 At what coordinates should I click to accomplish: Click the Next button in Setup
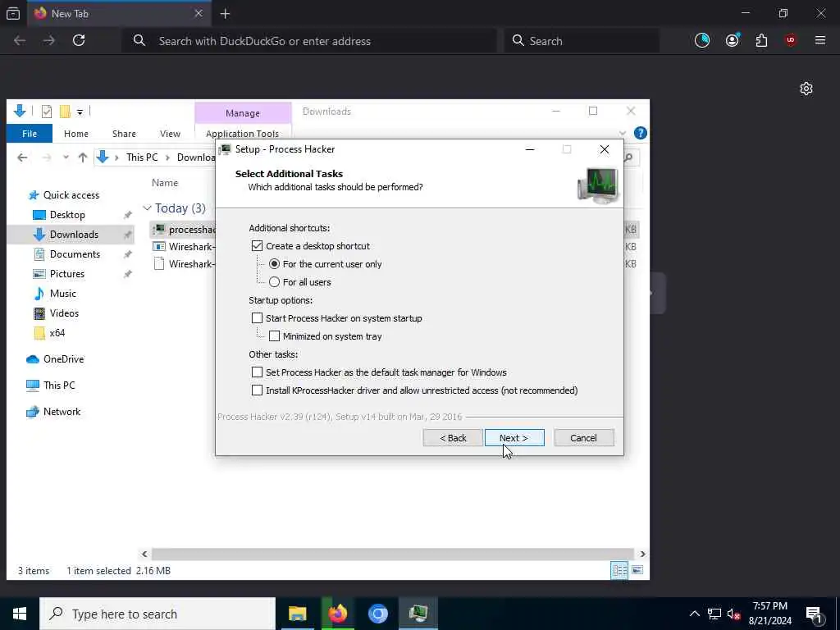(514, 438)
